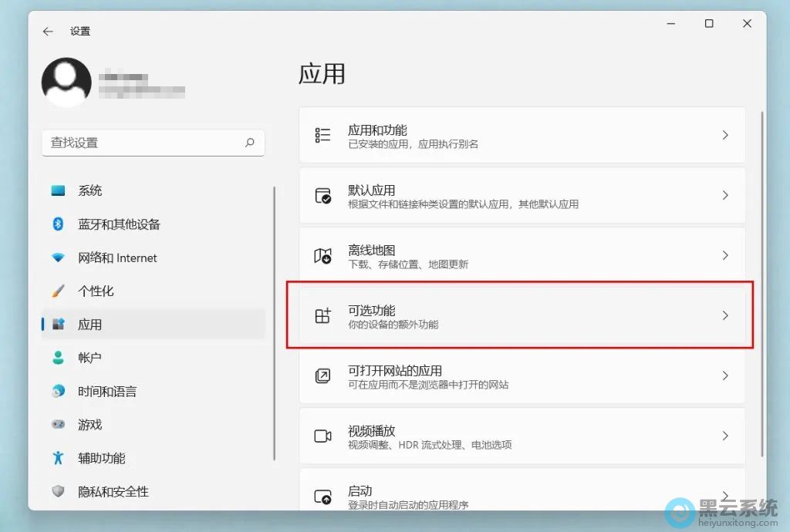790x532 pixels.
Task: Click the 查找设置 search field
Action: tap(143, 143)
